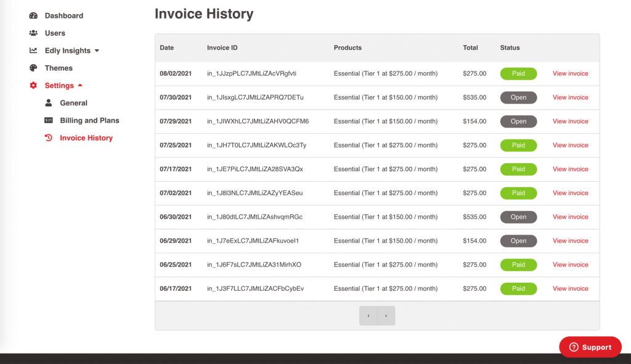Click the Themes palette icon
The height and width of the screenshot is (364, 631).
(33, 68)
